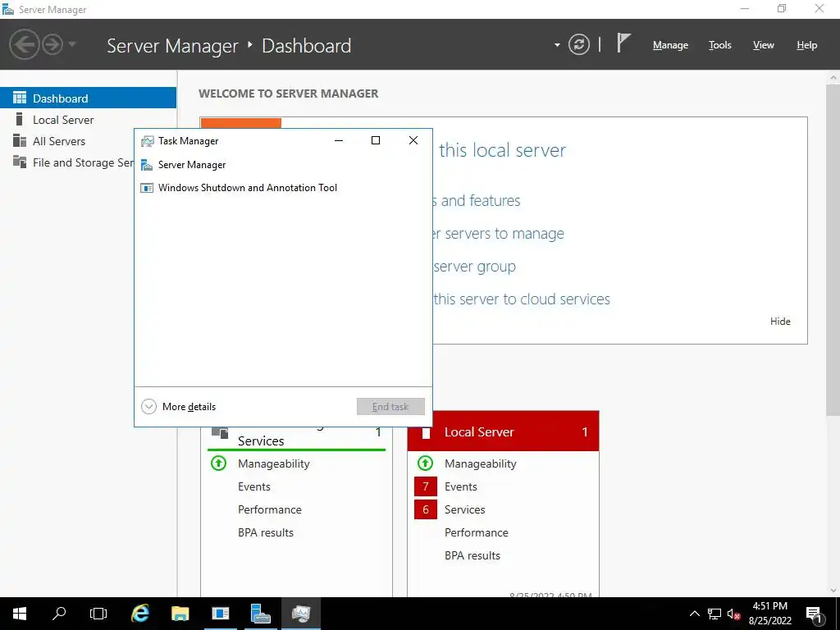Image resolution: width=840 pixels, height=630 pixels.
Task: Click the Local Server icon in the red tile header
Action: [x=426, y=432]
